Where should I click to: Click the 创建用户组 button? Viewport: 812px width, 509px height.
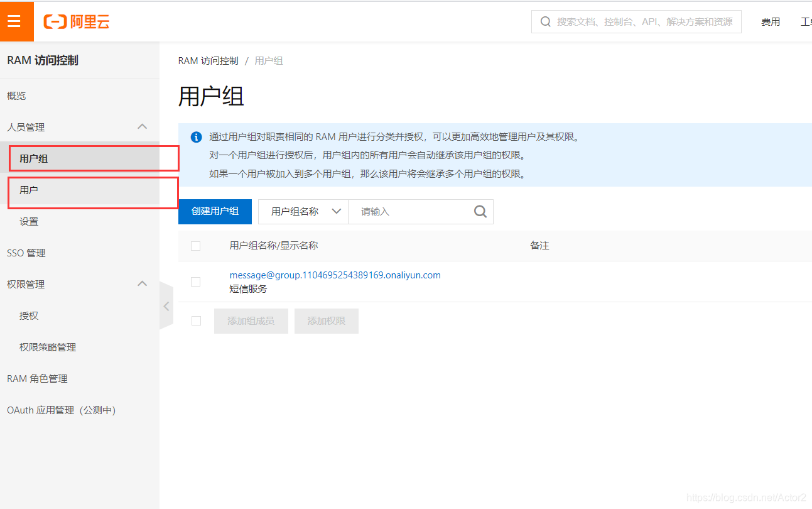[x=215, y=212]
